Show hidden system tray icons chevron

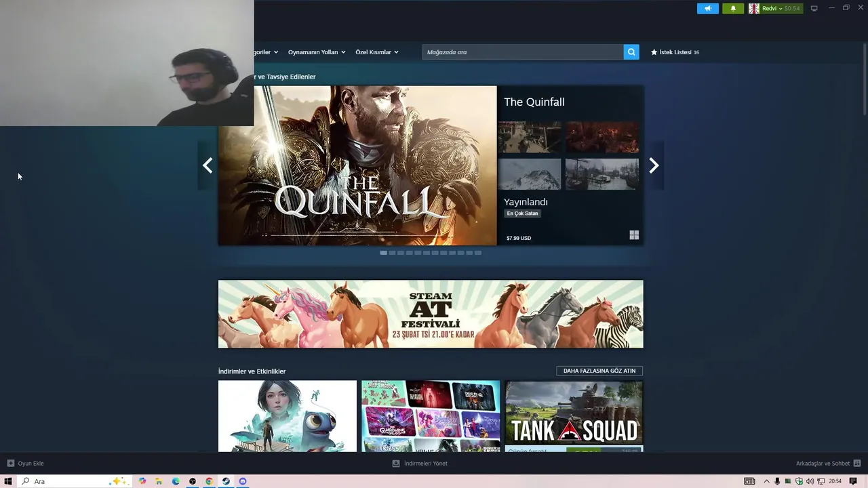pos(766,481)
